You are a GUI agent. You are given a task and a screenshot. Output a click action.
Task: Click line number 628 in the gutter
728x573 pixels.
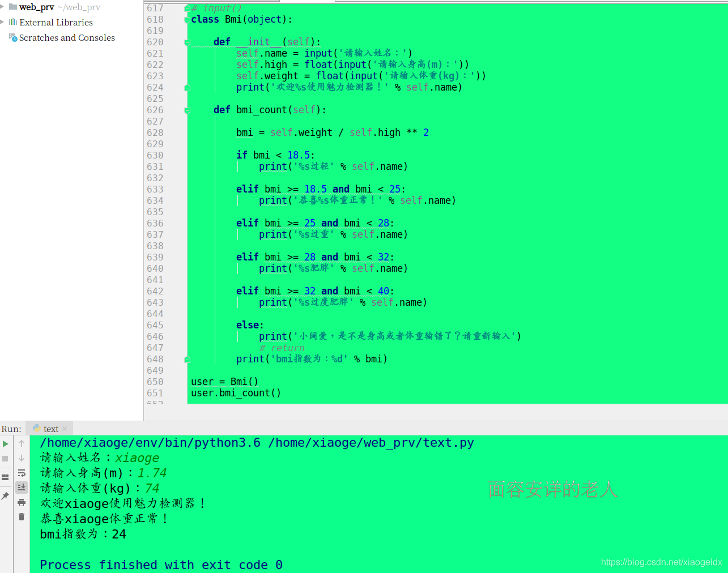155,132
